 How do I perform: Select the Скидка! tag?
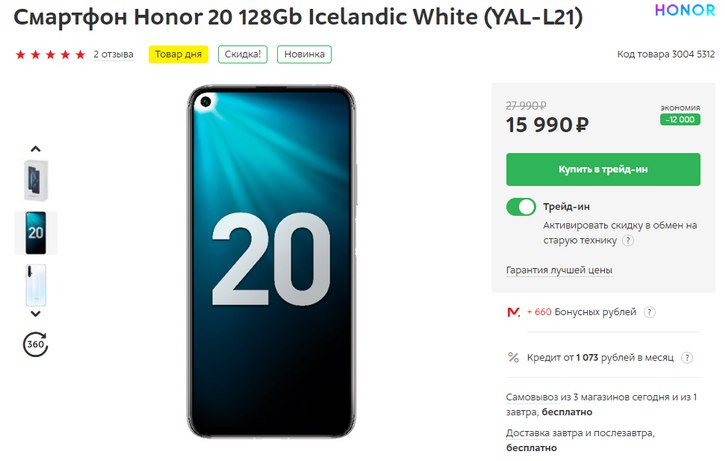(243, 54)
